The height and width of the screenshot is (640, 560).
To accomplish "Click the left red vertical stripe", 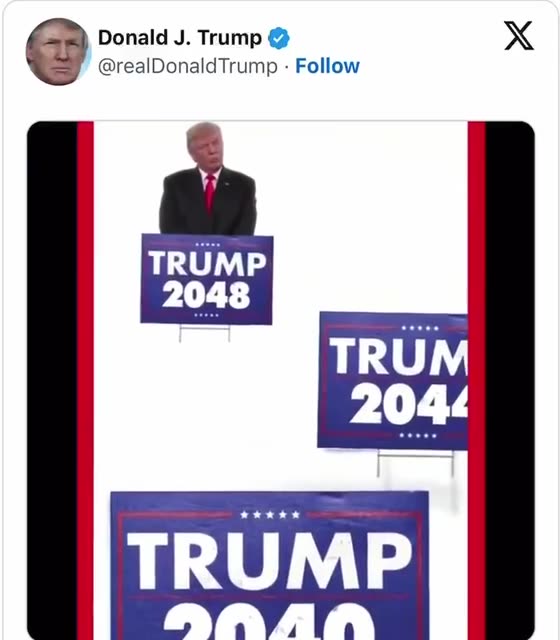I will (x=85, y=380).
